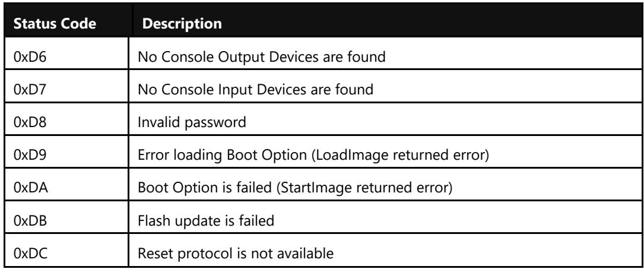
Task: Click 'No Console Output Devices are found' text
Action: click(x=262, y=56)
